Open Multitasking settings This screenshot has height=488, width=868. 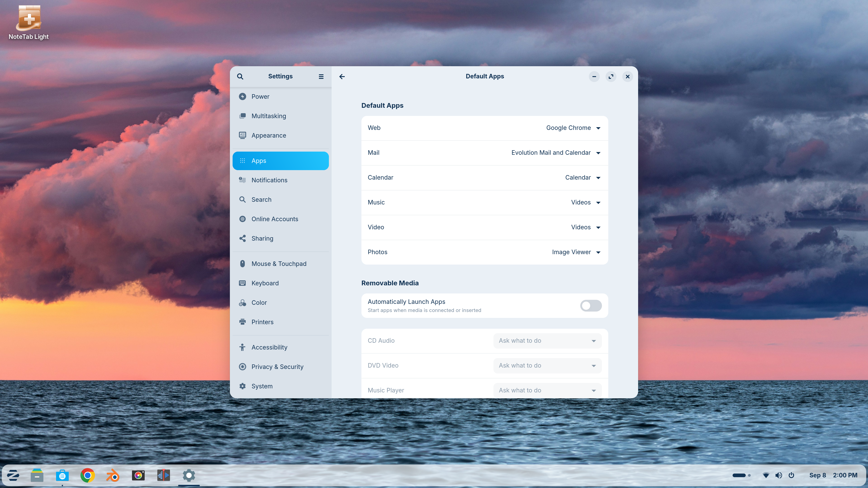pyautogui.click(x=280, y=116)
